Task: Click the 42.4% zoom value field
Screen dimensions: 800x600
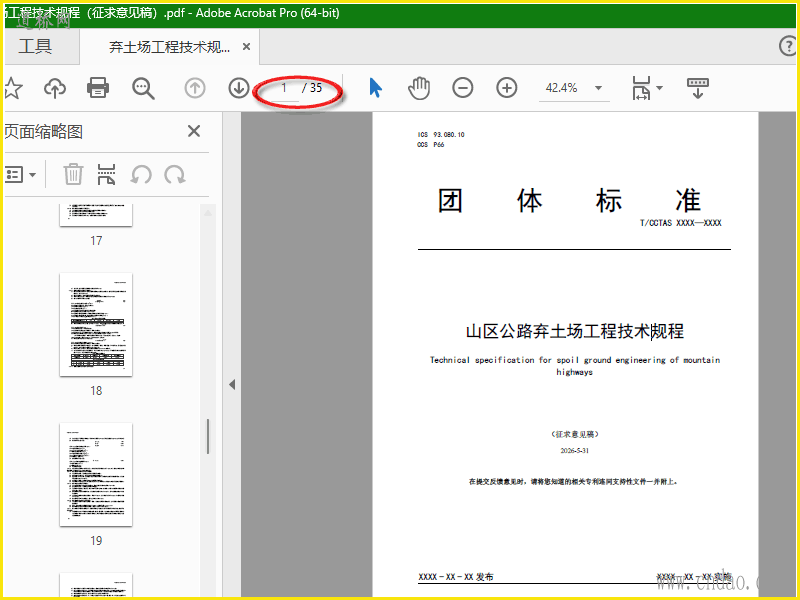Action: point(561,88)
